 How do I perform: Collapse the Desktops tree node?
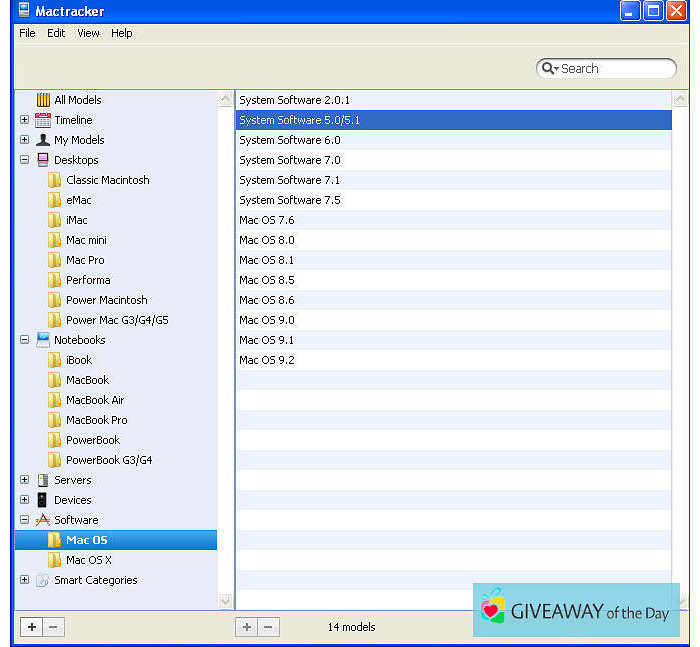click(x=24, y=160)
